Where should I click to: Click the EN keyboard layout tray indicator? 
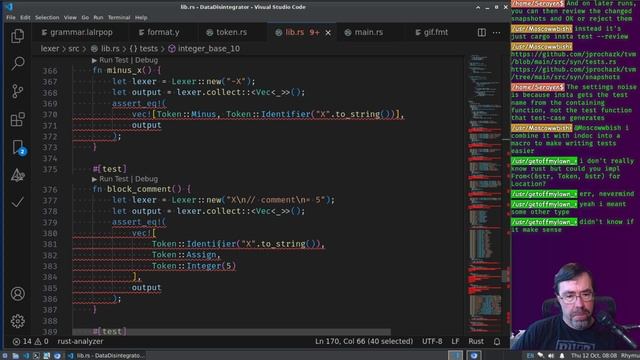pos(530,356)
